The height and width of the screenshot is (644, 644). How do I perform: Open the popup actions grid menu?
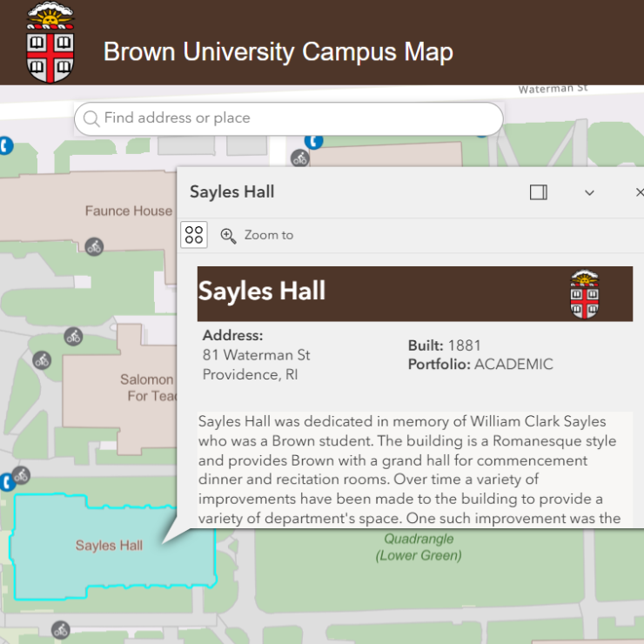pyautogui.click(x=194, y=235)
